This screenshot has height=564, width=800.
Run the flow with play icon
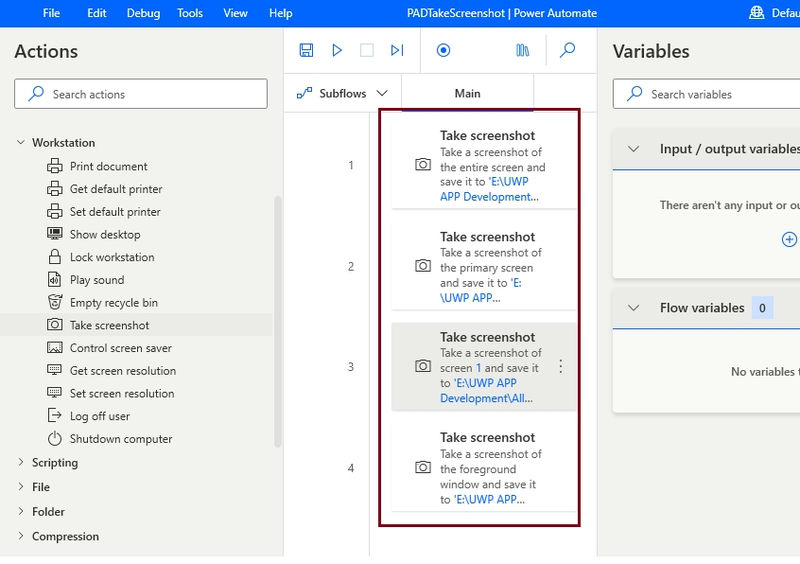pyautogui.click(x=337, y=50)
